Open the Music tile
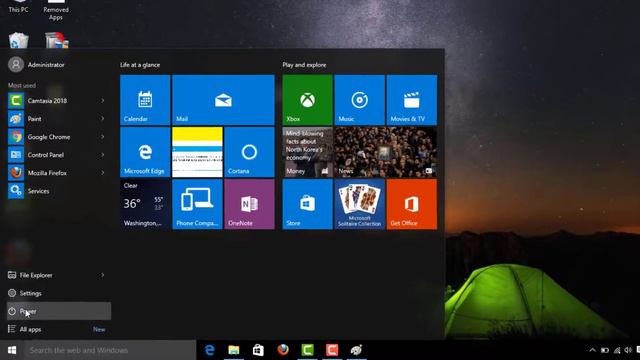Image resolution: width=640 pixels, height=360 pixels. 359,100
